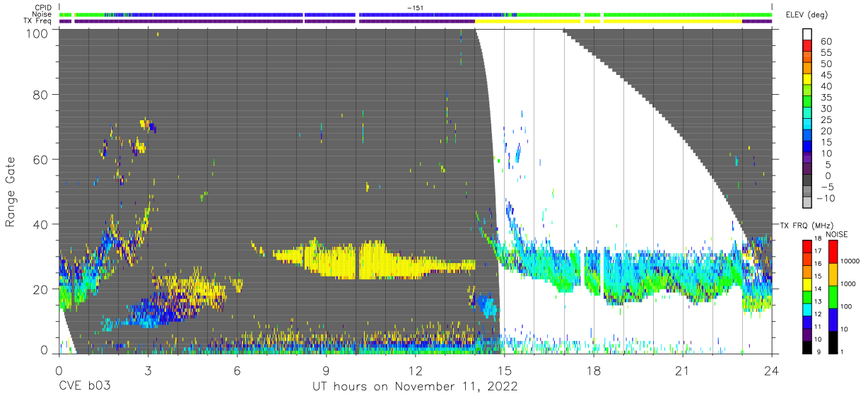Click the red ELEV colorbar segment between 55 and 60
The image size is (868, 401).
tap(807, 47)
